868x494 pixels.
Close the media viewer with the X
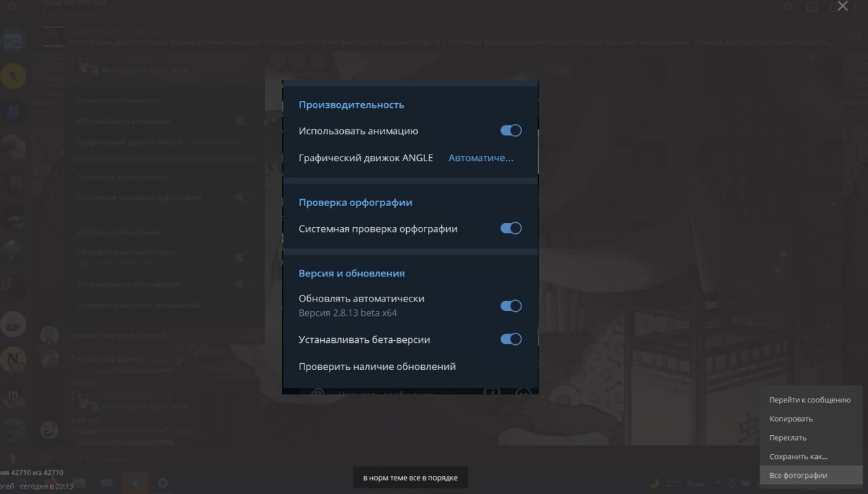click(x=843, y=6)
